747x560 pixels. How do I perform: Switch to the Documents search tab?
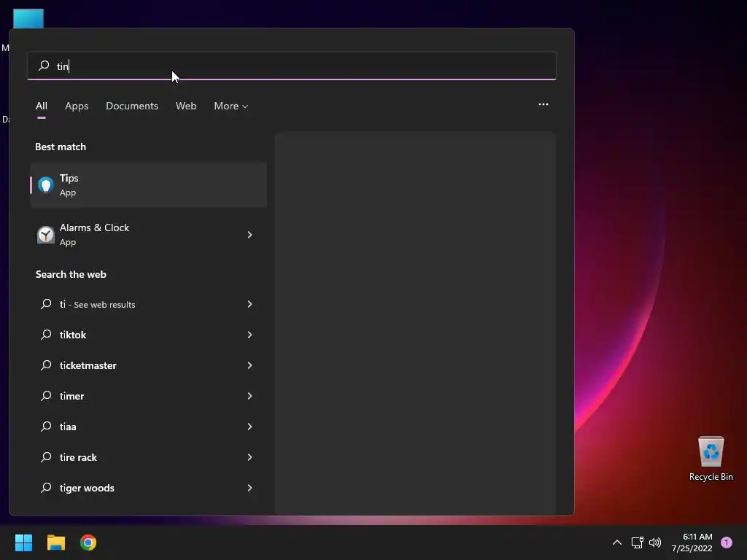pos(132,106)
